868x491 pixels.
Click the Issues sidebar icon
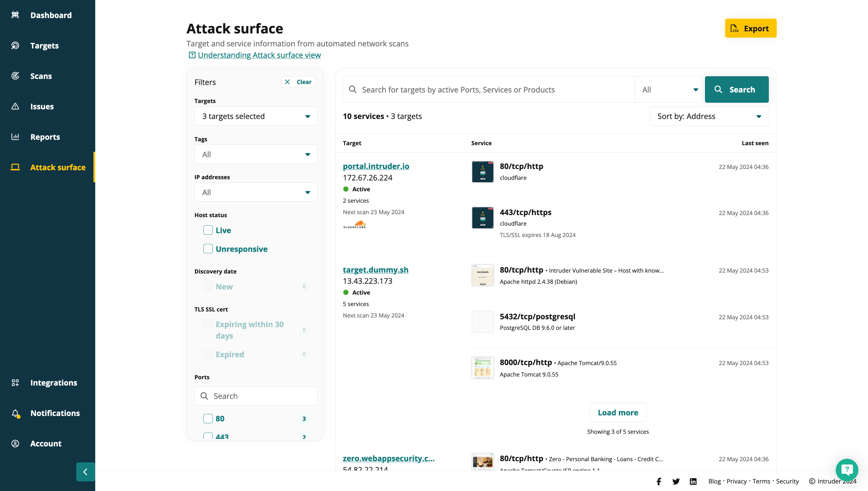click(x=15, y=106)
